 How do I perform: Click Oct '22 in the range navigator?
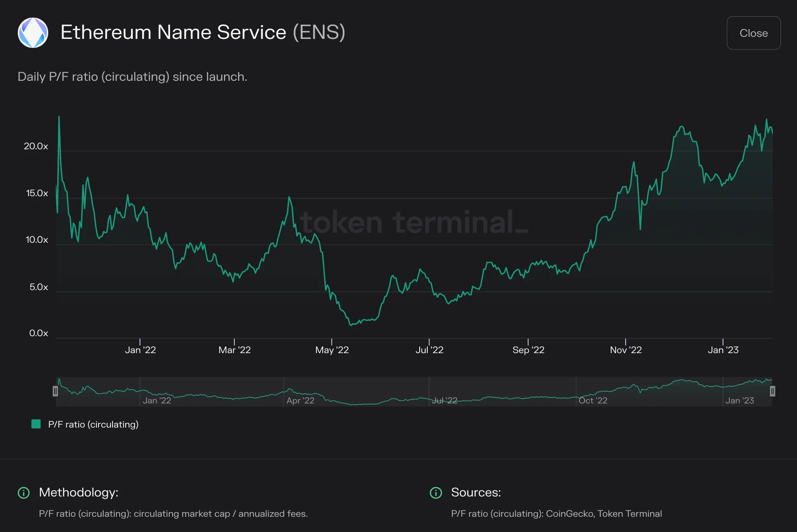[x=593, y=400]
